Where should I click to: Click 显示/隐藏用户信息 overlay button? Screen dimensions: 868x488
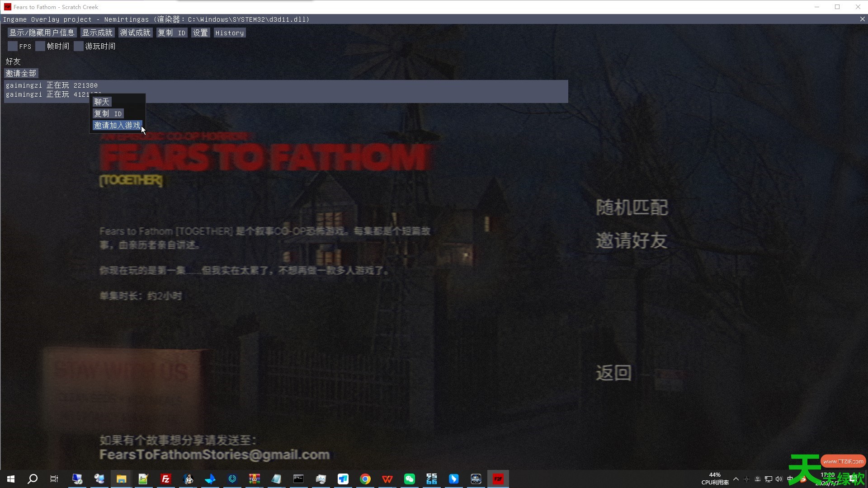pos(42,33)
